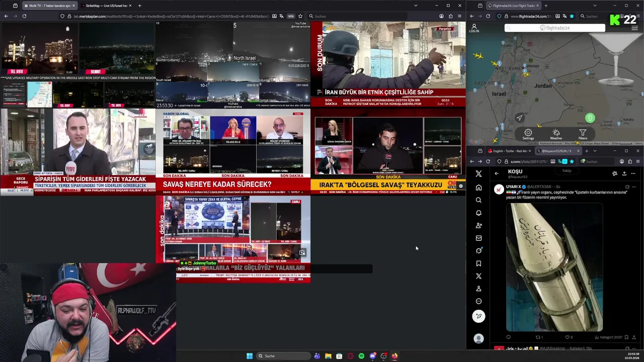Open Flightradar24 Filters
Image resolution: width=644 pixels, height=362 pixels.
point(583,135)
